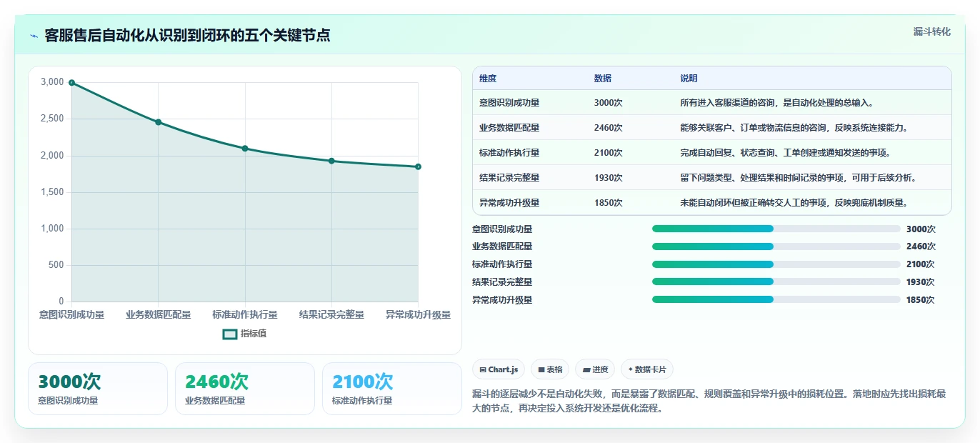This screenshot has width=980, height=443.
Task: Click the 3,000 y-axis tick label
Action: coord(52,82)
